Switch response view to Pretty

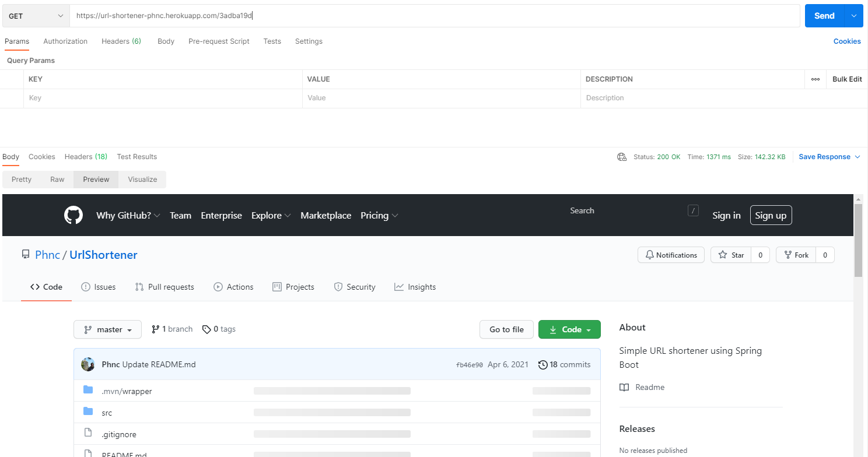22,180
